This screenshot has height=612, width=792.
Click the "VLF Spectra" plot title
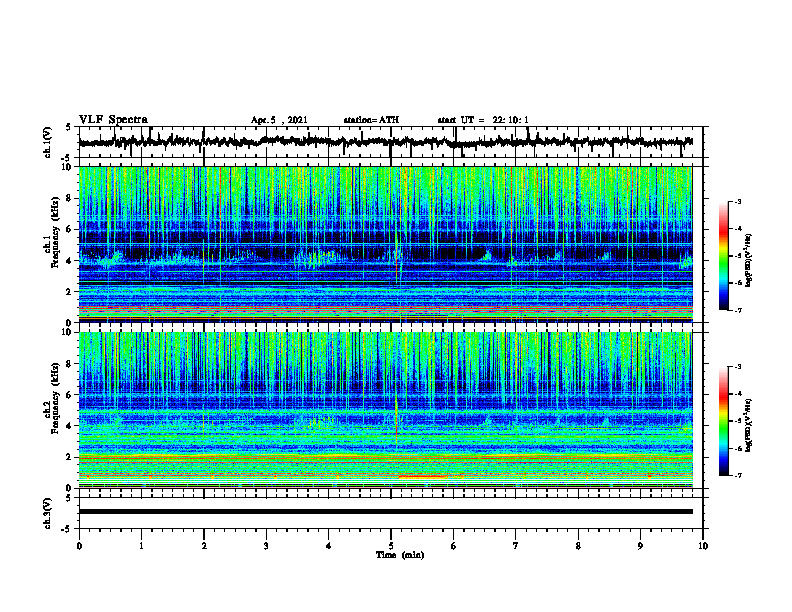click(x=113, y=120)
